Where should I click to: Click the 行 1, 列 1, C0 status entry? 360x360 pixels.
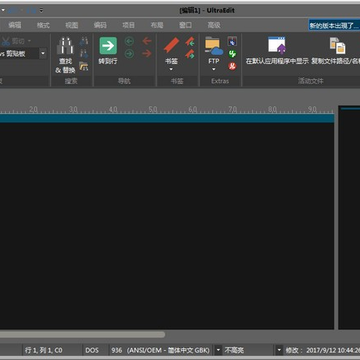pos(44,350)
